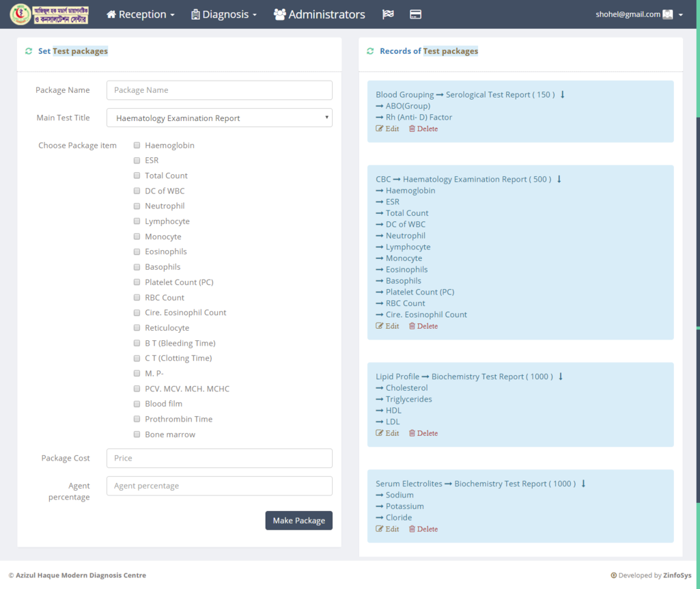Click the Package Name input field
This screenshot has height=589, width=700.
219,90
